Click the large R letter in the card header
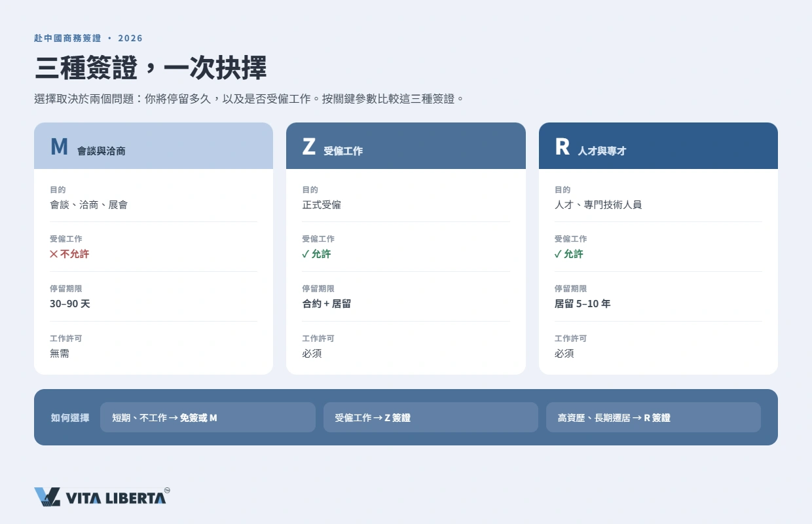 pos(562,147)
